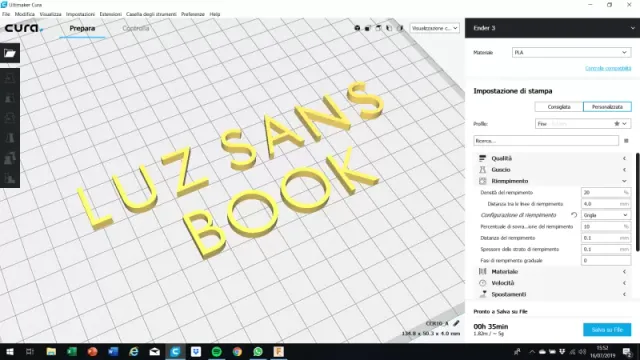Open Chrome from the taskbar

237,351
